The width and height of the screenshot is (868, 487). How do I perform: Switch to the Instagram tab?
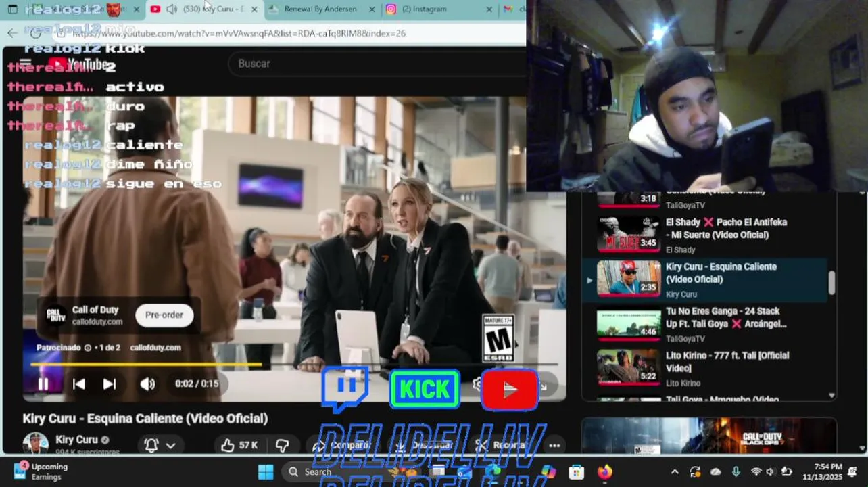pyautogui.click(x=425, y=9)
